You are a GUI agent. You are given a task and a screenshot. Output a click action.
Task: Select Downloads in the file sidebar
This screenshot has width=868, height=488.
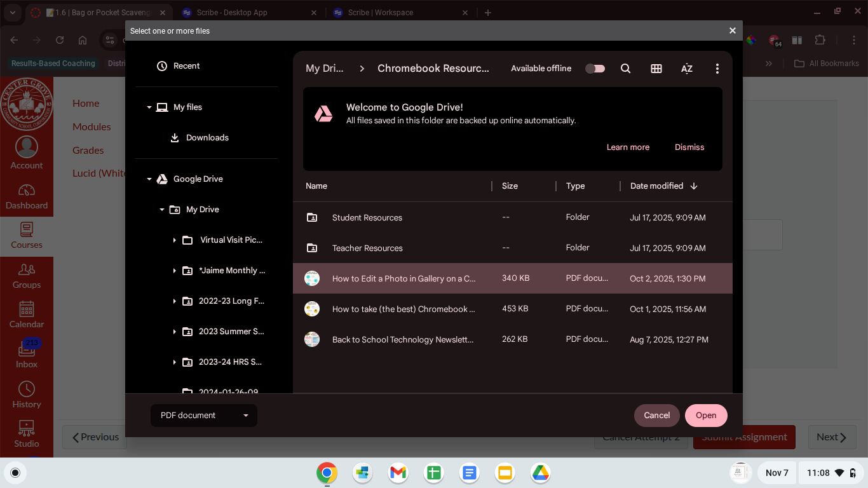[207, 138]
